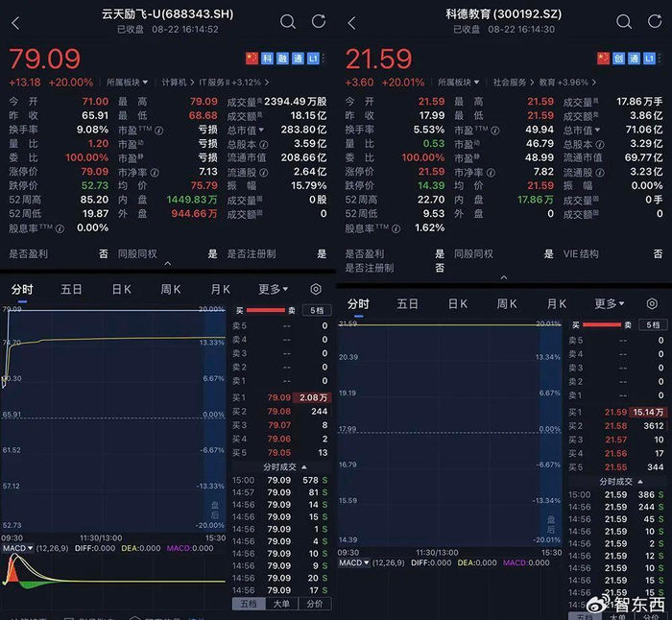This screenshot has width=672, height=620.
Task: Tap the 科德教育 intraday price chart
Action: 449,434
